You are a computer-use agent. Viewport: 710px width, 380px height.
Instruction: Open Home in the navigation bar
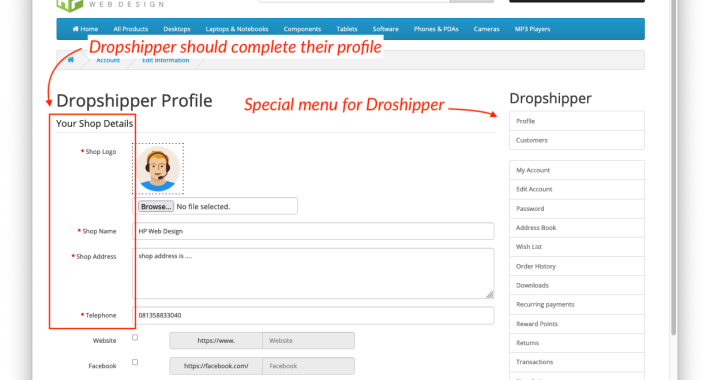pos(85,29)
